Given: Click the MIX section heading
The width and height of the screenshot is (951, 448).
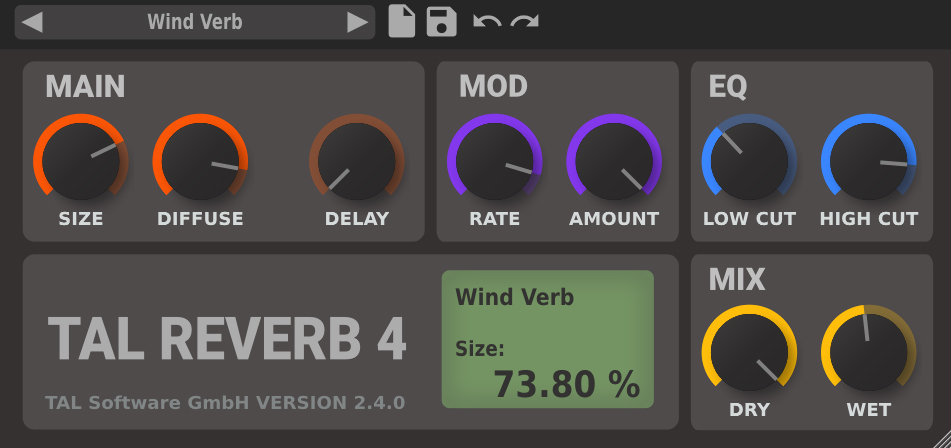Looking at the screenshot, I should coord(737,279).
